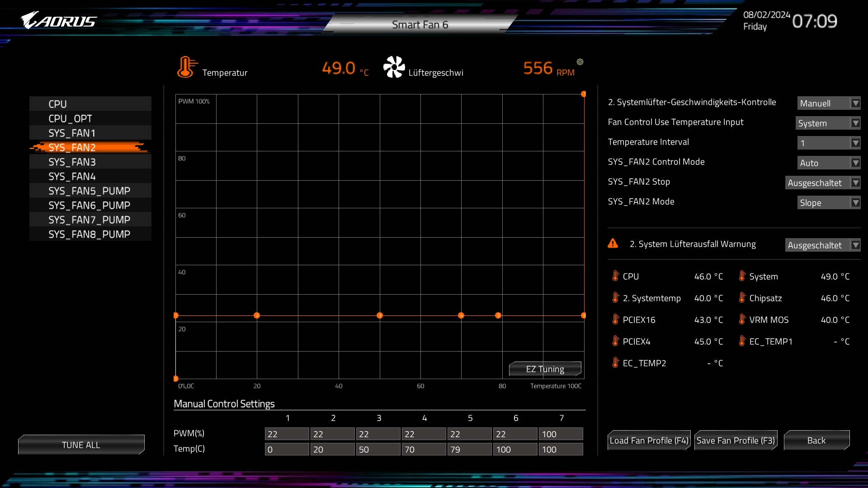Click thermometer icon beside Chipsatz temperature
The width and height of the screenshot is (868, 488).
pyautogui.click(x=742, y=298)
